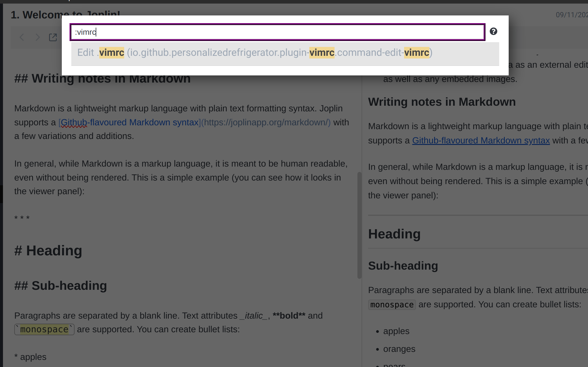Click the 'Heading' title in viewer pane

(x=394, y=234)
